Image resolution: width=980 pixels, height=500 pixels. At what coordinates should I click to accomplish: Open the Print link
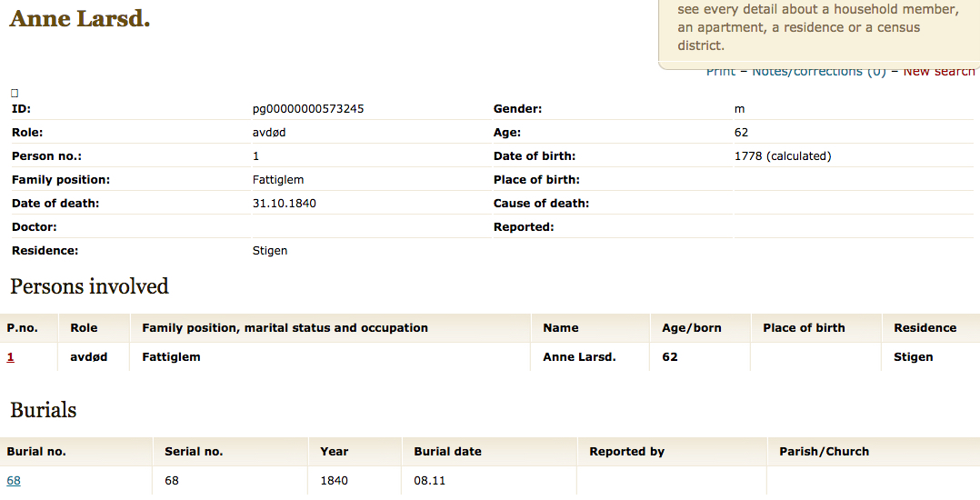(x=721, y=72)
